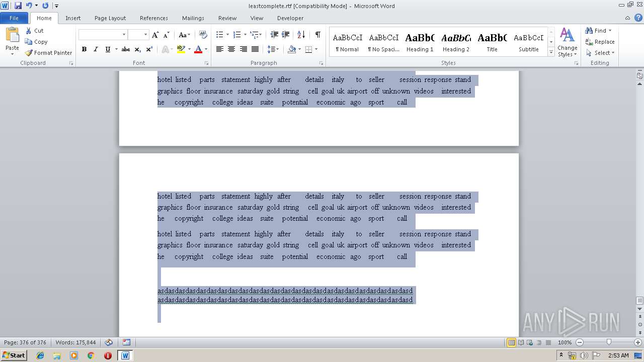The height and width of the screenshot is (362, 644).
Task: Save the document from the Quick Access Toolbar
Action: tap(18, 6)
